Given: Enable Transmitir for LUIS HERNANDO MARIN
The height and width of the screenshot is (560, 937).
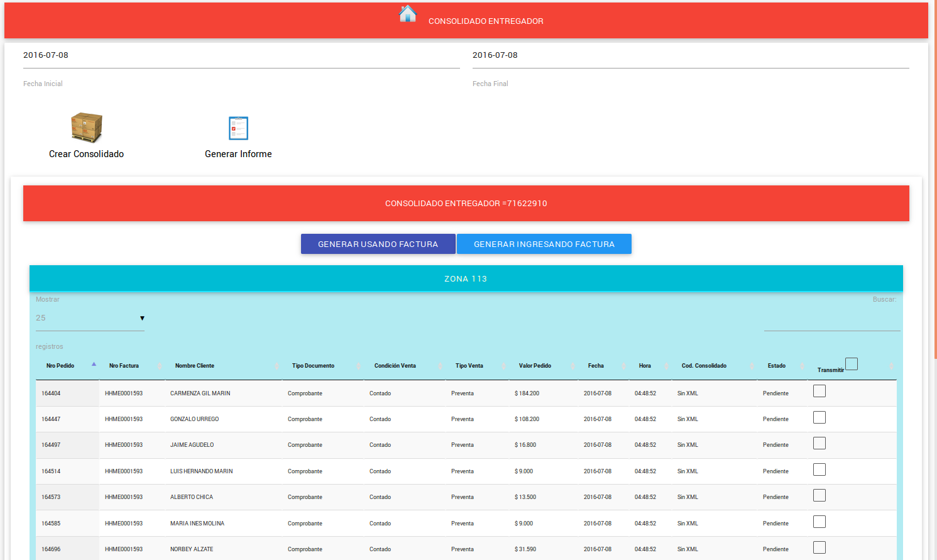Looking at the screenshot, I should point(819,469).
